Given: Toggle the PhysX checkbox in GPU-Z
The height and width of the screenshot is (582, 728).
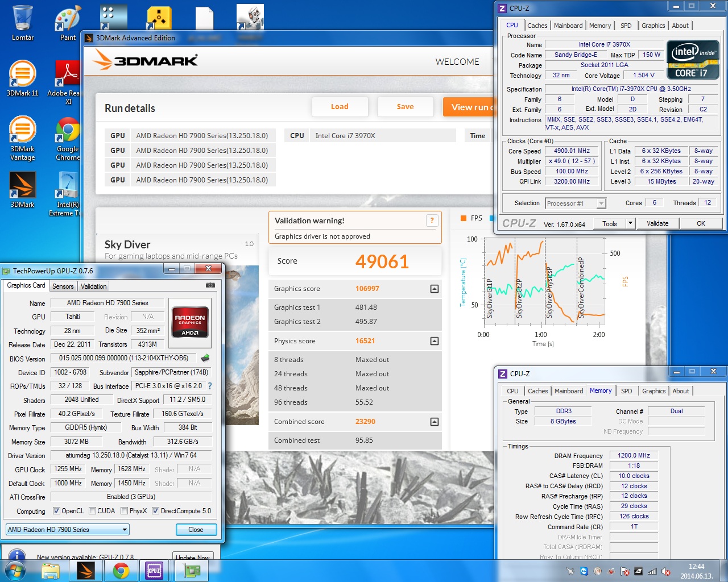Looking at the screenshot, I should click(x=124, y=511).
